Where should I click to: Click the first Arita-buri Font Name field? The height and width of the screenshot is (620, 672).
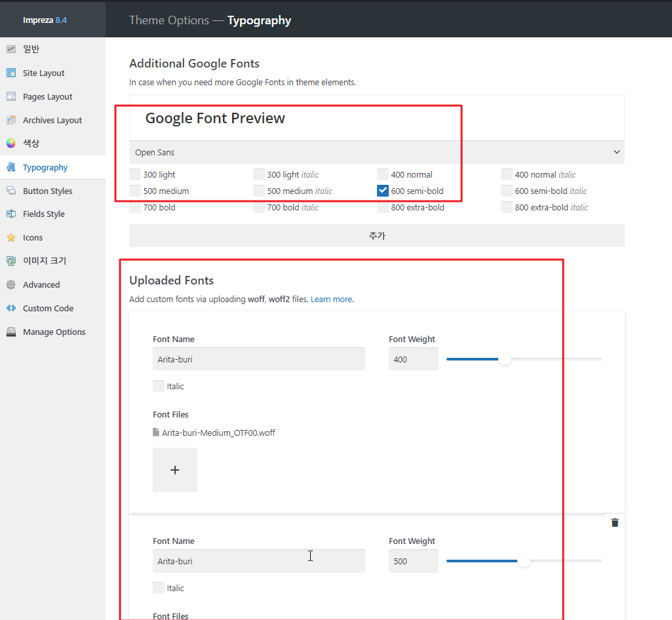tap(258, 359)
